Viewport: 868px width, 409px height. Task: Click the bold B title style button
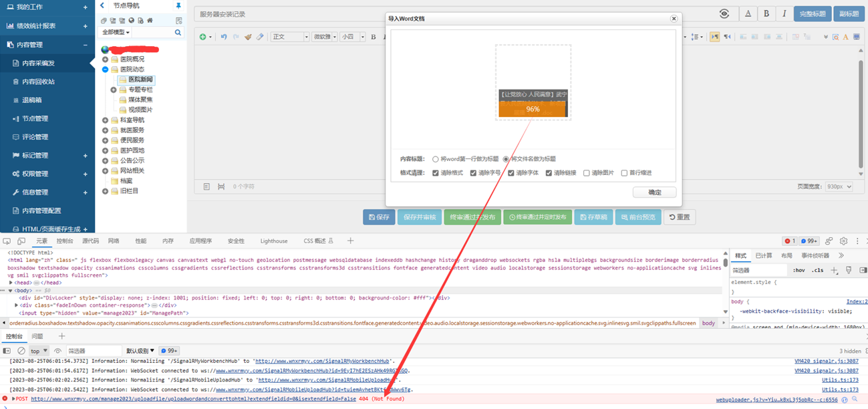pos(766,14)
